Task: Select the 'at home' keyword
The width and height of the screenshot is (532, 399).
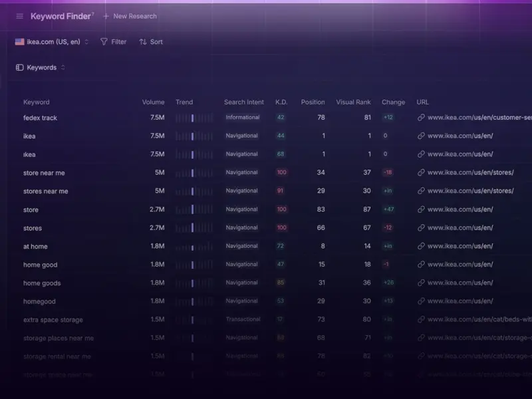Action: (x=35, y=246)
